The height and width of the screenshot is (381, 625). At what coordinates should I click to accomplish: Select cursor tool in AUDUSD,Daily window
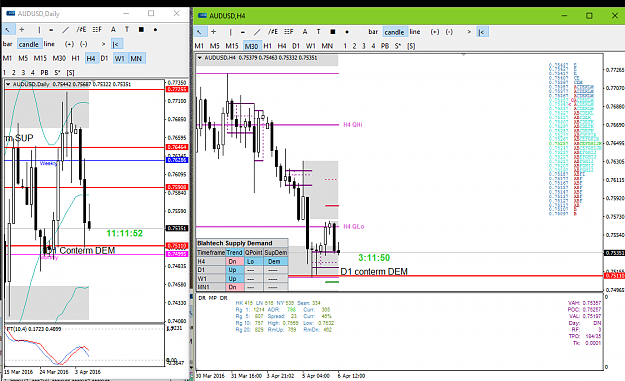[8, 29]
